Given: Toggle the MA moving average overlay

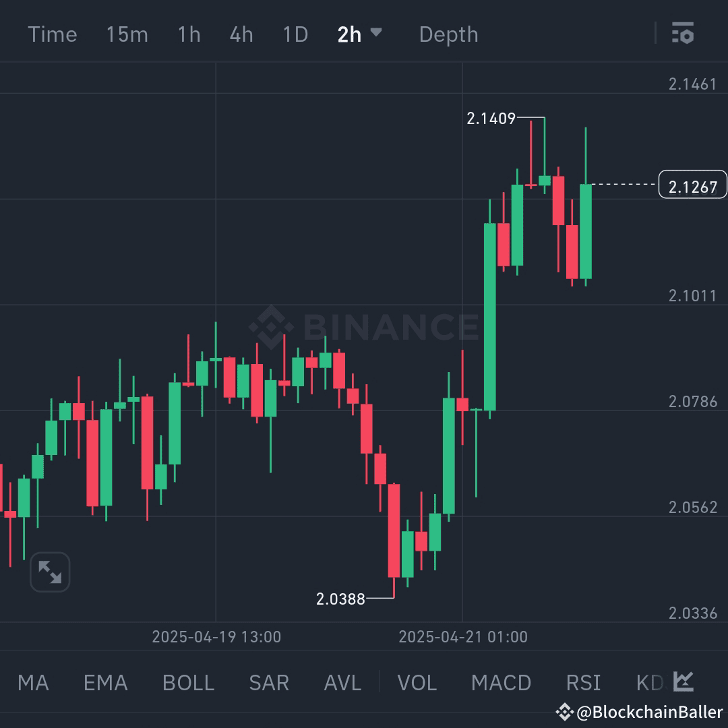Looking at the screenshot, I should [33, 682].
